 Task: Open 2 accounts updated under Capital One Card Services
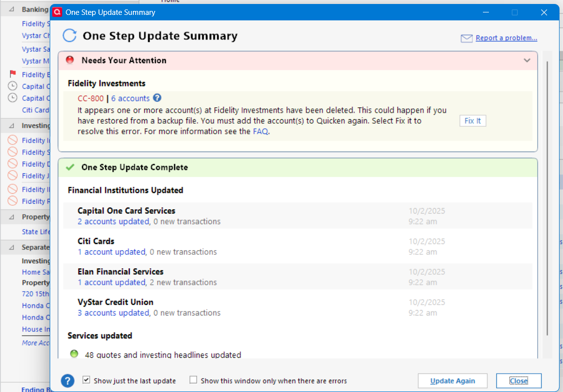113,222
